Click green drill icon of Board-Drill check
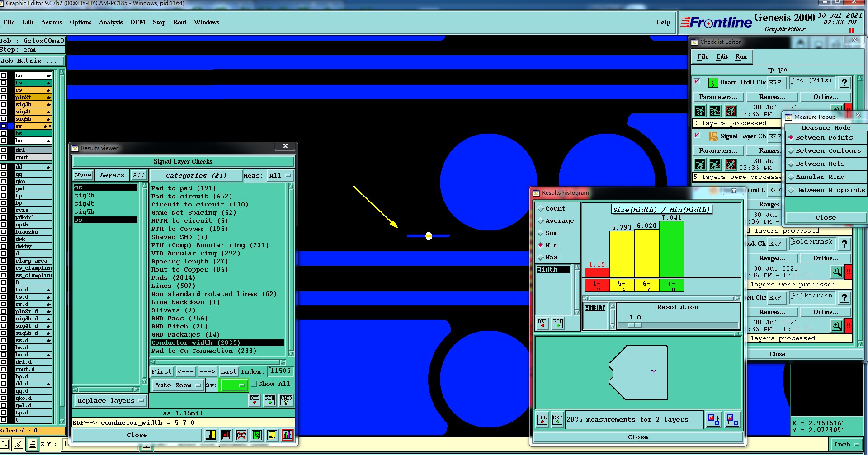The height and width of the screenshot is (455, 868). [713, 82]
